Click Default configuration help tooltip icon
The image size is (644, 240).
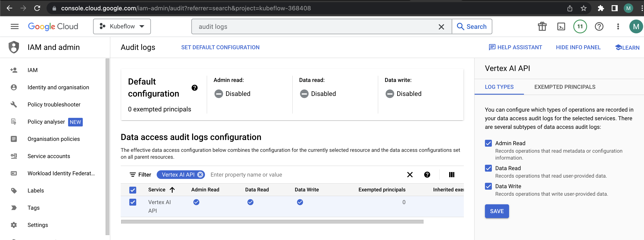pos(194,88)
